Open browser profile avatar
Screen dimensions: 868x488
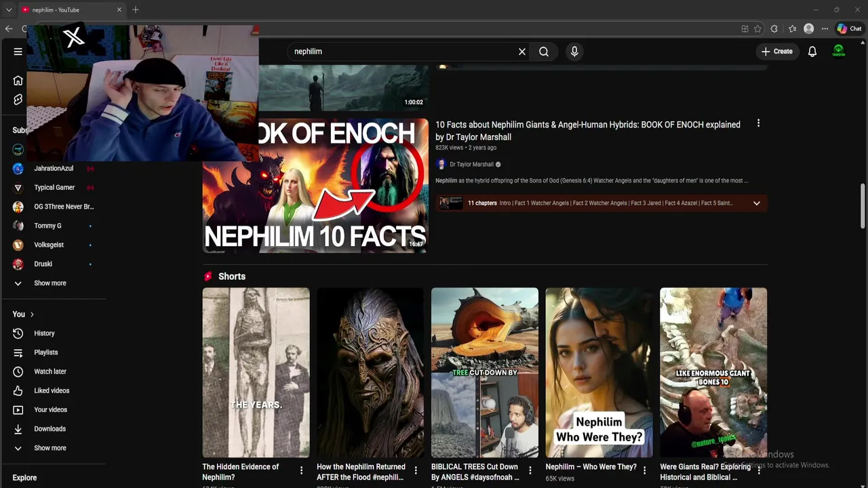click(808, 28)
